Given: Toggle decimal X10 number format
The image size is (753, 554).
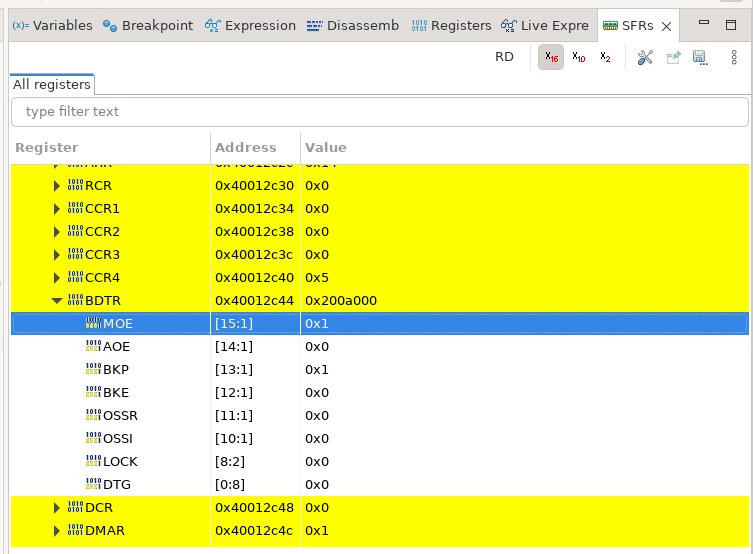Looking at the screenshot, I should pyautogui.click(x=578, y=57).
